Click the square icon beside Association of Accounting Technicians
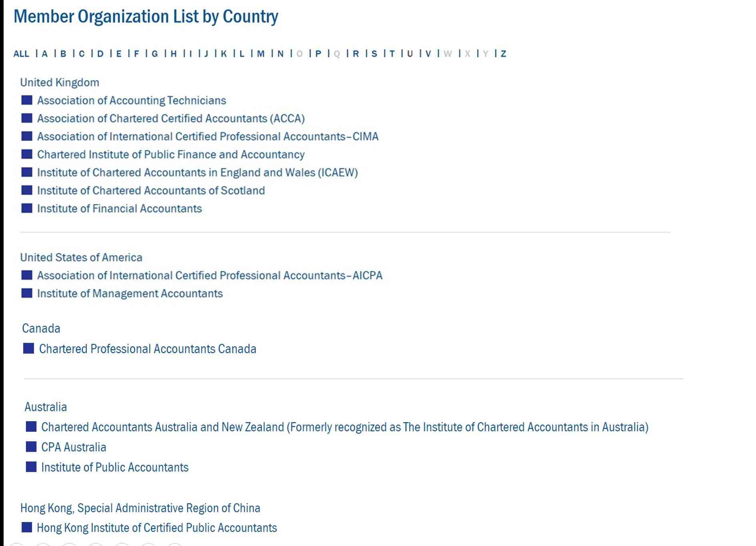 pyautogui.click(x=27, y=100)
